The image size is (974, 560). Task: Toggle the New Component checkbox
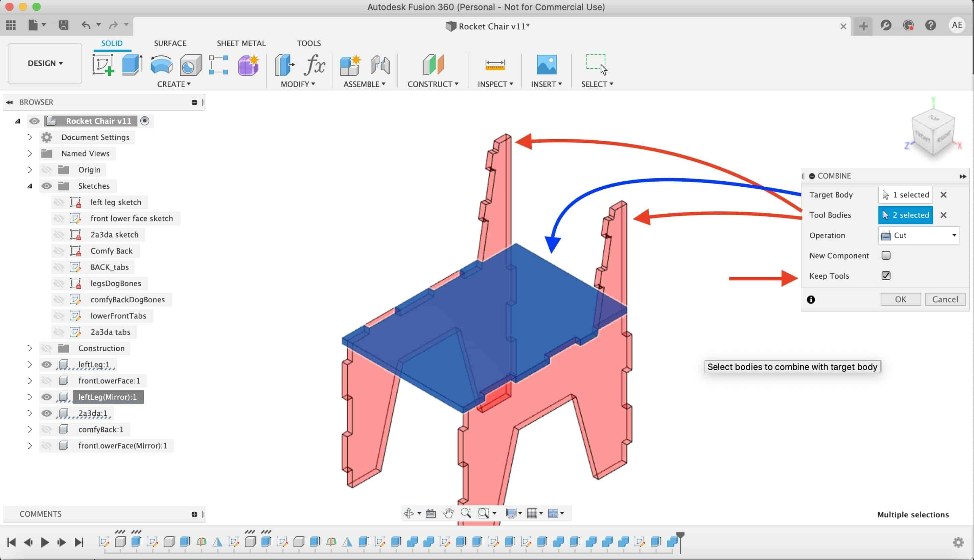point(886,255)
